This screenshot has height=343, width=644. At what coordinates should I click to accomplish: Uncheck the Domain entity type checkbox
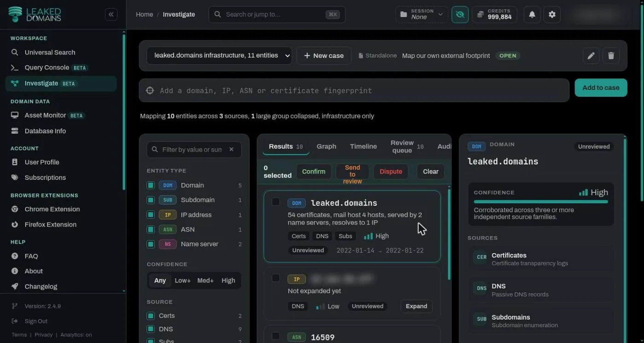click(150, 185)
